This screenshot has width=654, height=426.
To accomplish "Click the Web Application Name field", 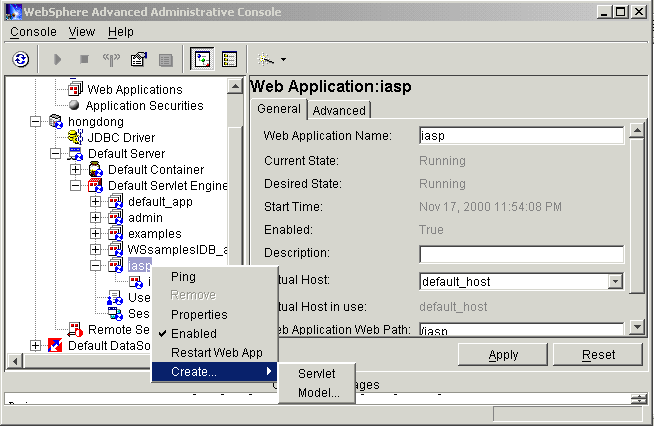I will pos(521,136).
